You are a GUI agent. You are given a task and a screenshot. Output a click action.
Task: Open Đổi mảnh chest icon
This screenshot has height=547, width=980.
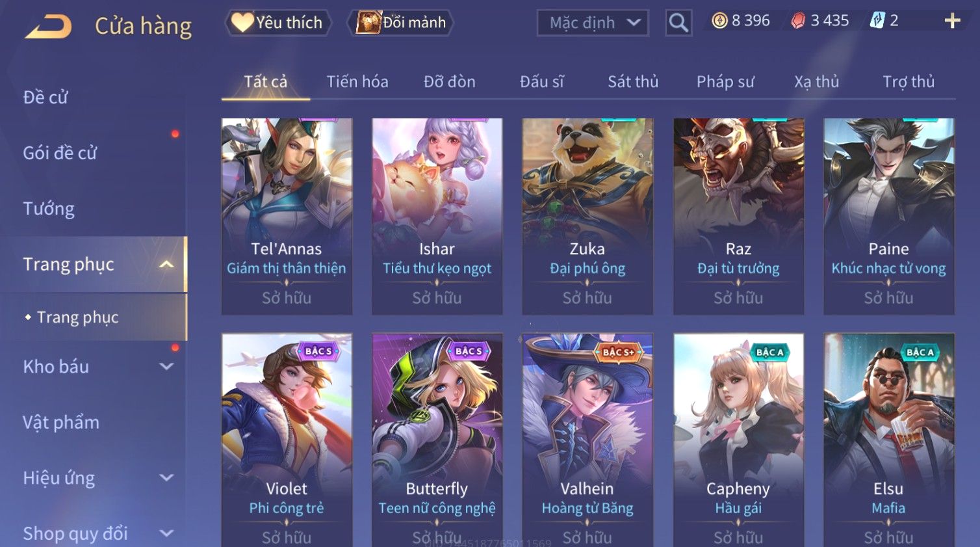(368, 23)
